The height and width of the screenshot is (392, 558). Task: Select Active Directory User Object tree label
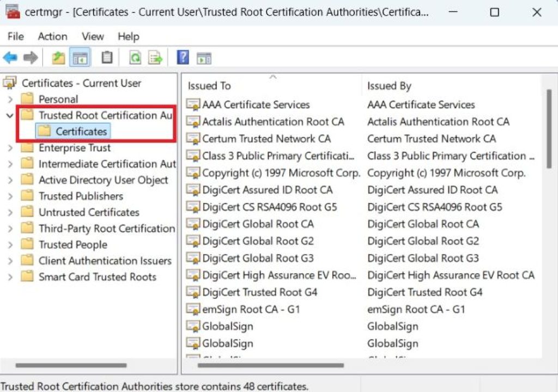103,180
